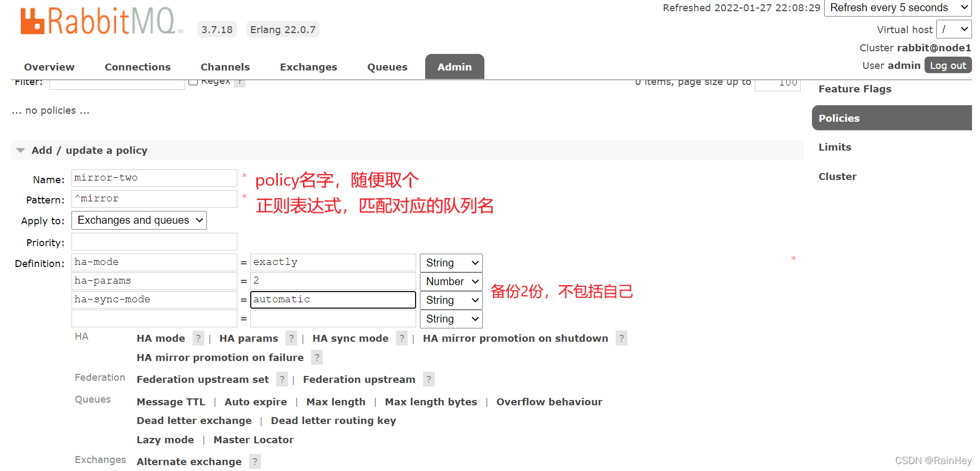Open the Virtual host dropdown
This screenshot has height=471, width=980.
click(954, 29)
